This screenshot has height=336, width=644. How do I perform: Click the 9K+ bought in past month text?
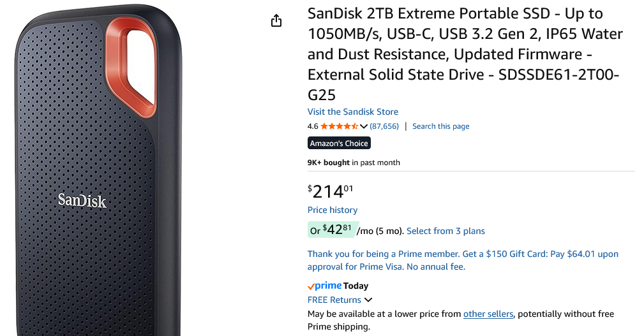[354, 163]
